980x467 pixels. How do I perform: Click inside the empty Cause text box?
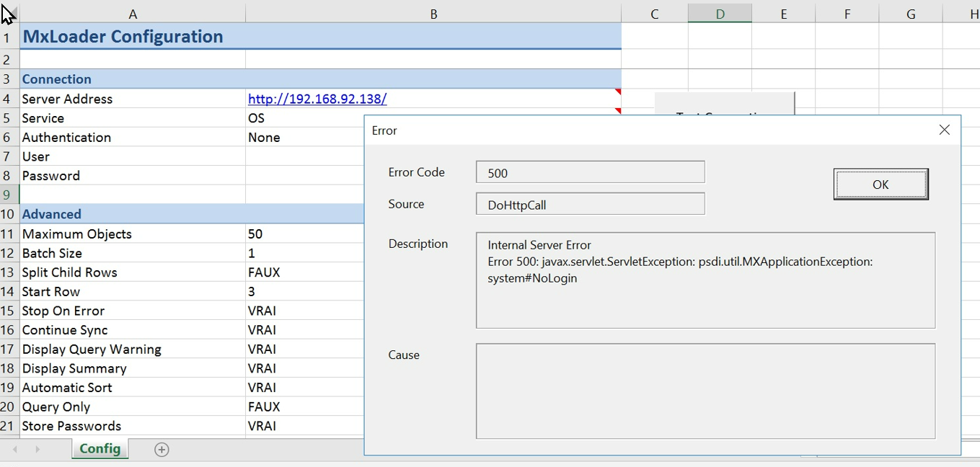pyautogui.click(x=705, y=389)
